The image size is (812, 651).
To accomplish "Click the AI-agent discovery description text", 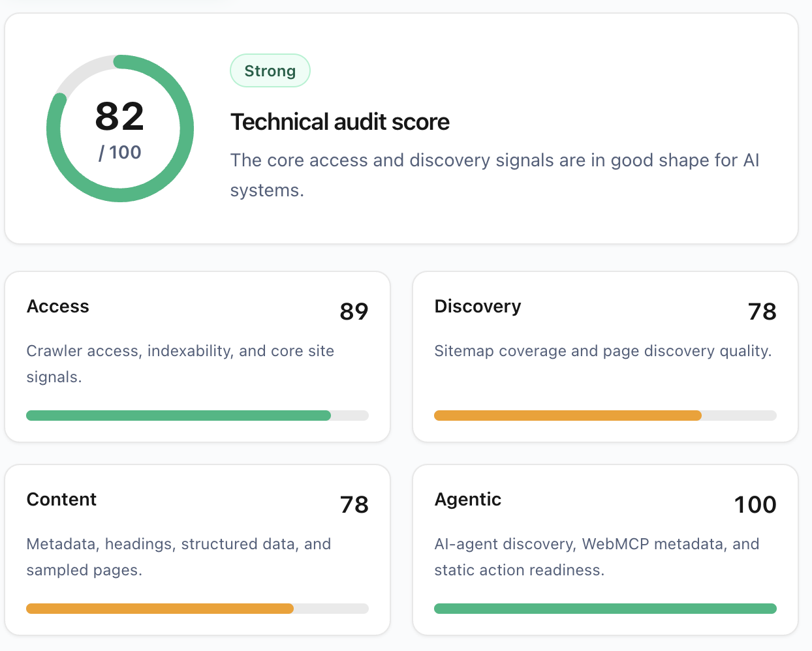I will point(597,557).
